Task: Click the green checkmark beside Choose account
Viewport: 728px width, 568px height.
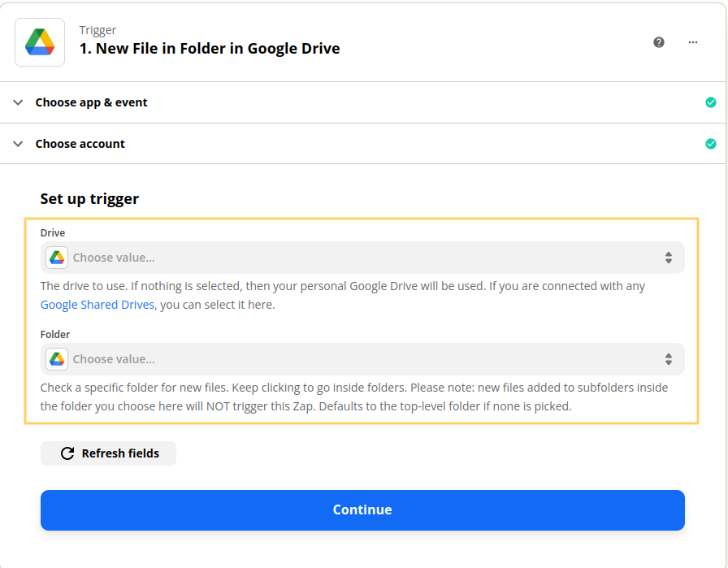Action: 711,143
